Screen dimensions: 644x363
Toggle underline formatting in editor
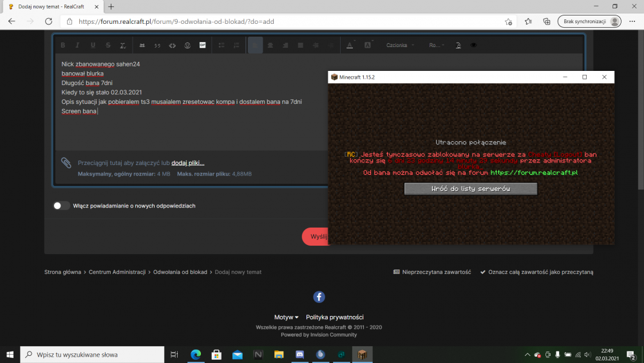tap(93, 45)
